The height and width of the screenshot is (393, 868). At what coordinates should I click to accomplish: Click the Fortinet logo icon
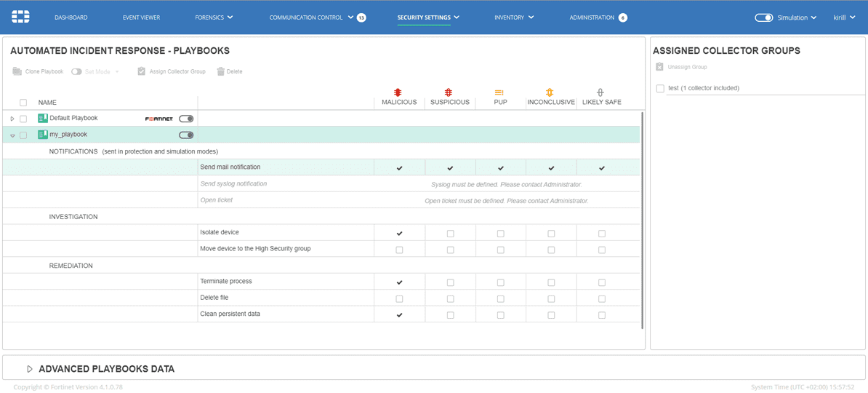20,17
